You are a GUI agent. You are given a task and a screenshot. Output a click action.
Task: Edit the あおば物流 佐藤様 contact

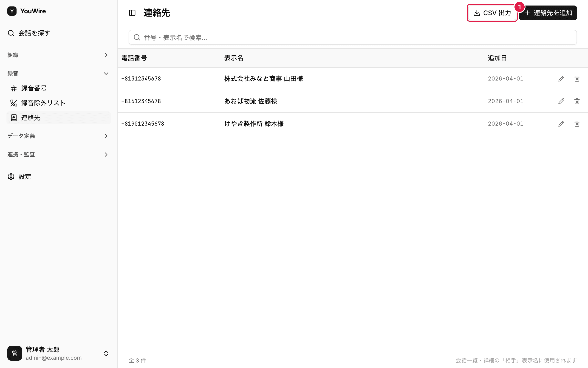(561, 101)
